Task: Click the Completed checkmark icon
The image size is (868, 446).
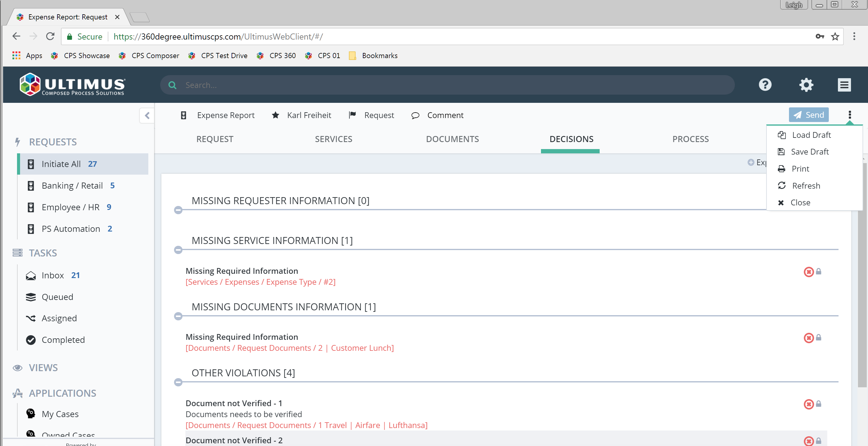Action: click(31, 340)
